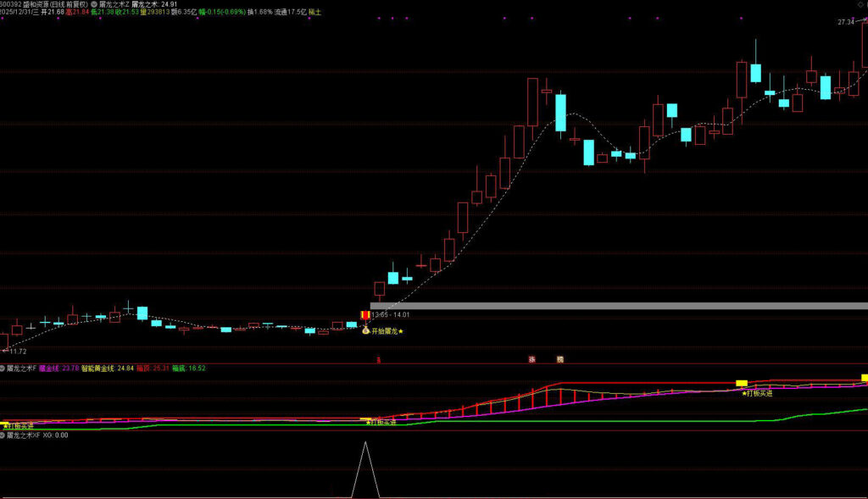868x499 pixels.
Task: Click the diamond icon at top-right corner
Action: [860, 4]
